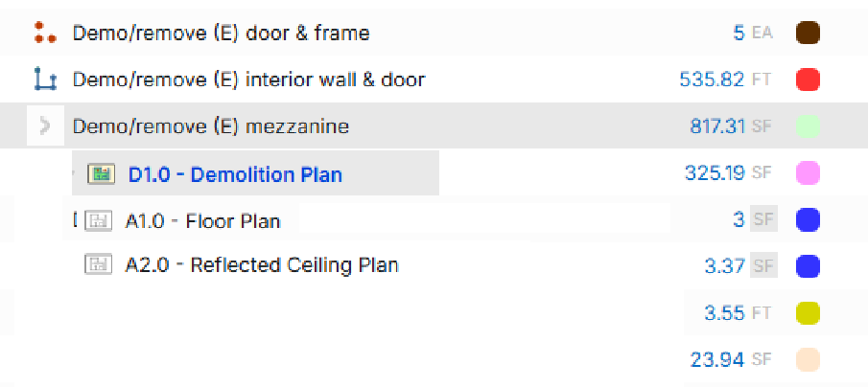
Task: Select Demo/remove (E) door & frame item
Action: click(x=221, y=34)
